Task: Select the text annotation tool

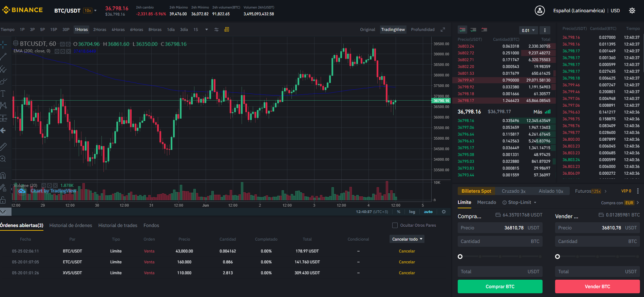Action: click(3, 93)
